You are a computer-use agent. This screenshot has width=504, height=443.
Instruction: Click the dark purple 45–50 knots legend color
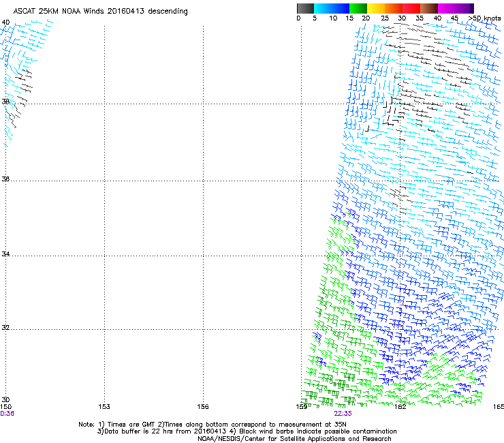(464, 8)
